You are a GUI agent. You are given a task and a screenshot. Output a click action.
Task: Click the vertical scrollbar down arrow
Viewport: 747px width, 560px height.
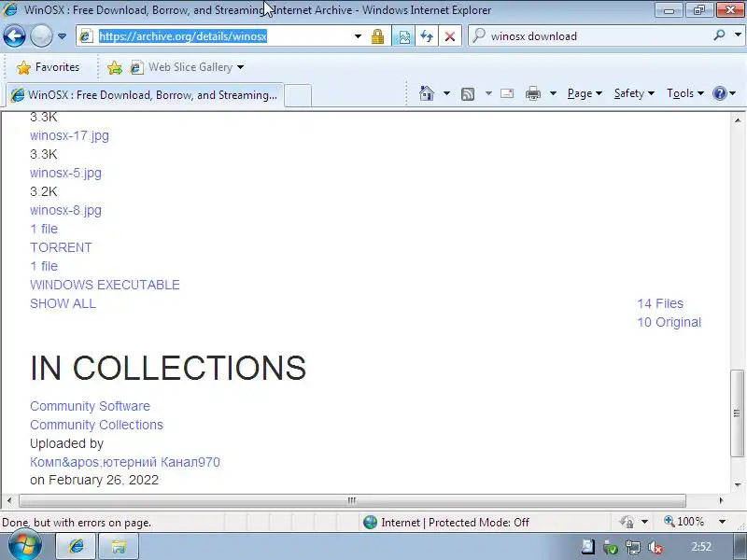738,485
